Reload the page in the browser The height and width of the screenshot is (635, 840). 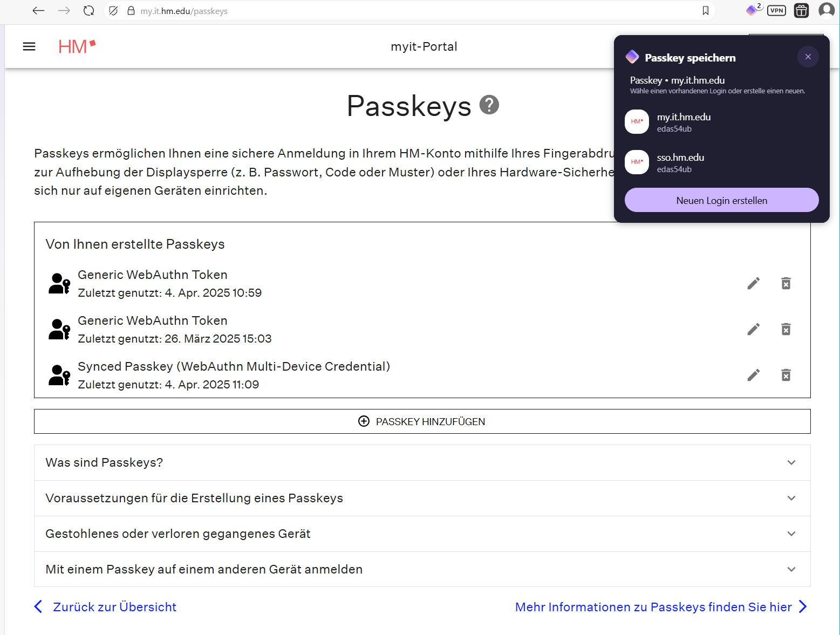click(89, 11)
